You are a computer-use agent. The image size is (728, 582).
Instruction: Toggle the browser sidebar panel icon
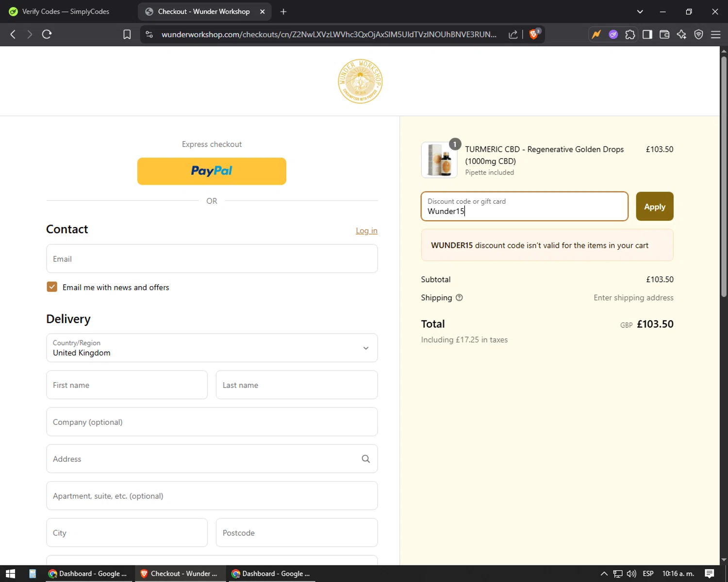pyautogui.click(x=647, y=34)
